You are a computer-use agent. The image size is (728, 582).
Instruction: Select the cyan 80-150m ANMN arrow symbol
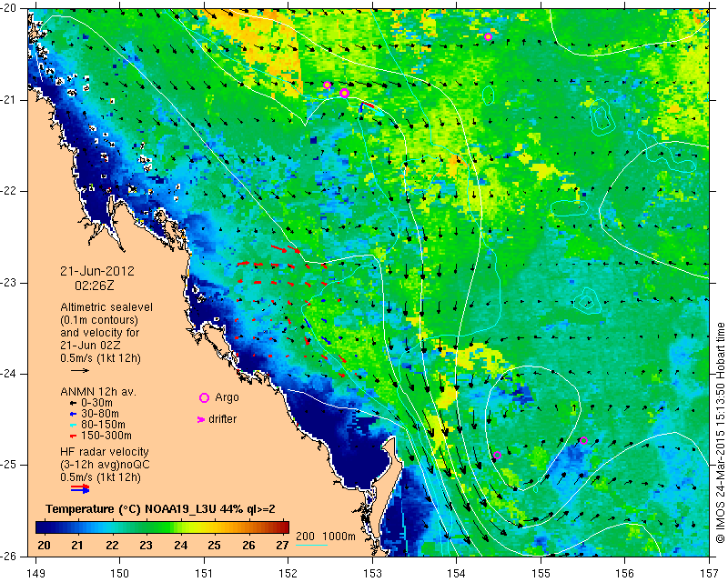[x=73, y=425]
